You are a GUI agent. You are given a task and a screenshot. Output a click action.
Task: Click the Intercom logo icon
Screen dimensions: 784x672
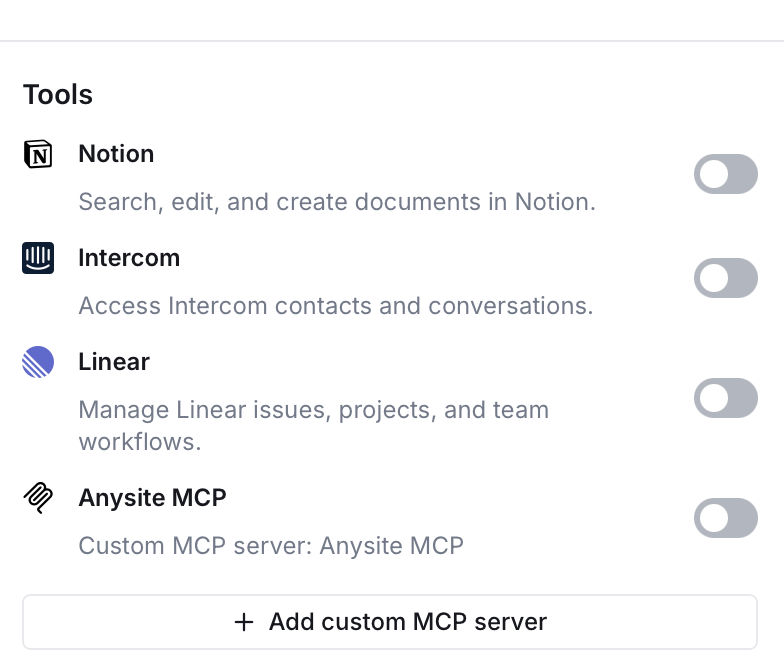pyautogui.click(x=38, y=258)
